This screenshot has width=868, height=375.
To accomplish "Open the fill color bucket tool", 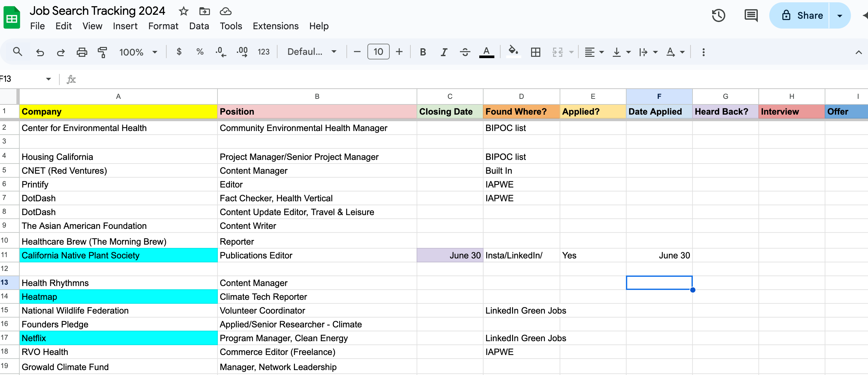I will (513, 52).
